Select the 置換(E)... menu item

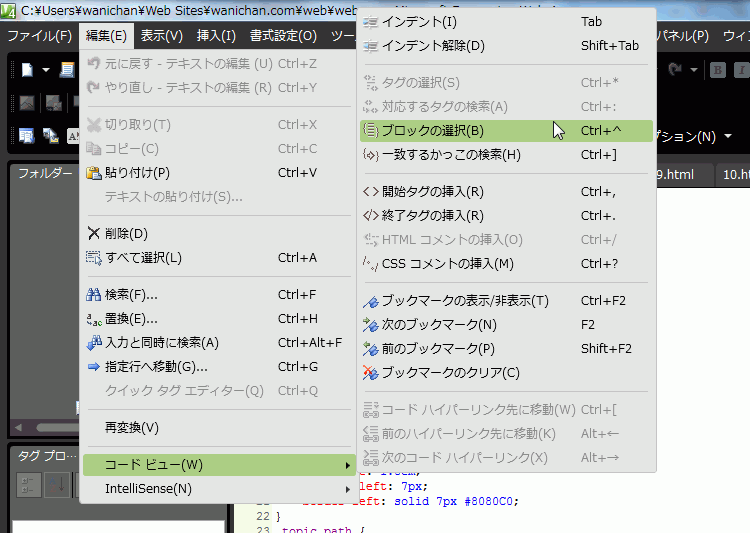tap(219, 319)
